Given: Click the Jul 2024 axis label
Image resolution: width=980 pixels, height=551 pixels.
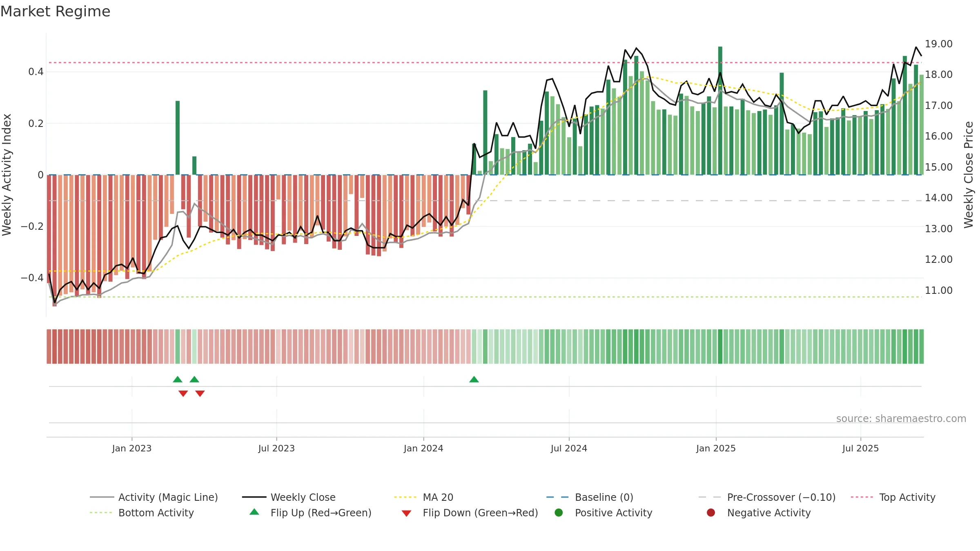Looking at the screenshot, I should 569,449.
